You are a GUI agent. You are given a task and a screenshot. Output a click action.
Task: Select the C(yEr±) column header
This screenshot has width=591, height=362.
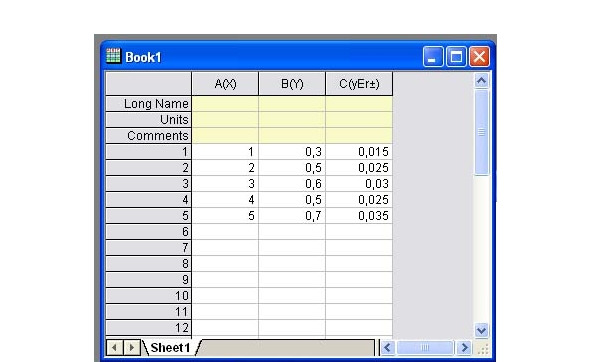coord(359,84)
